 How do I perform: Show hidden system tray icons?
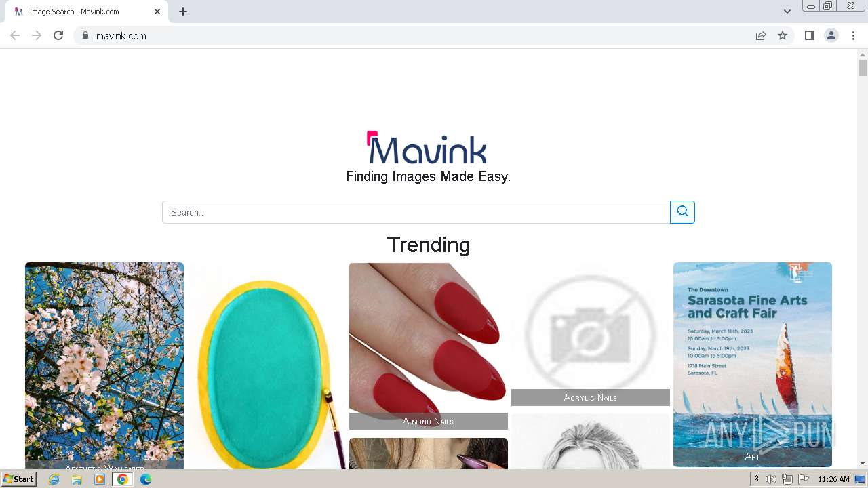(x=756, y=479)
